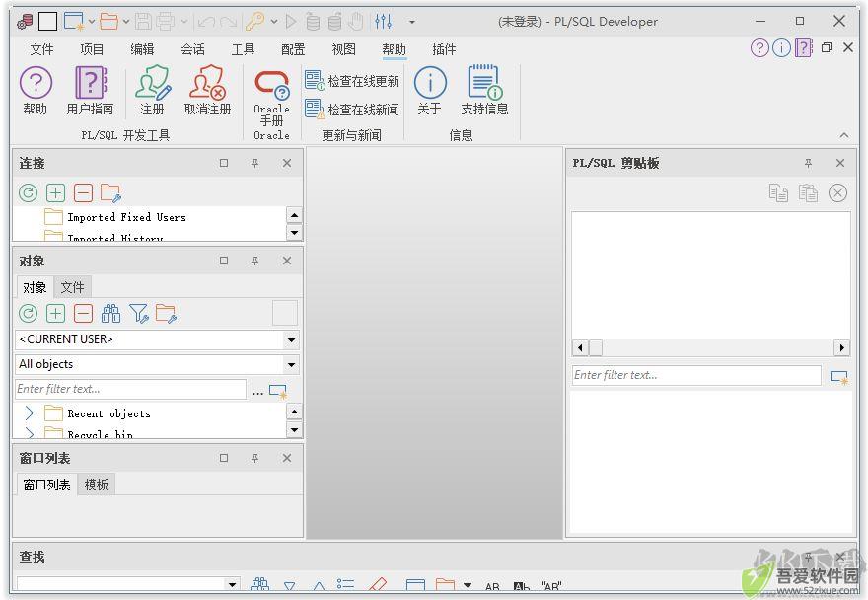Pin the 对象 panel

tap(254, 261)
